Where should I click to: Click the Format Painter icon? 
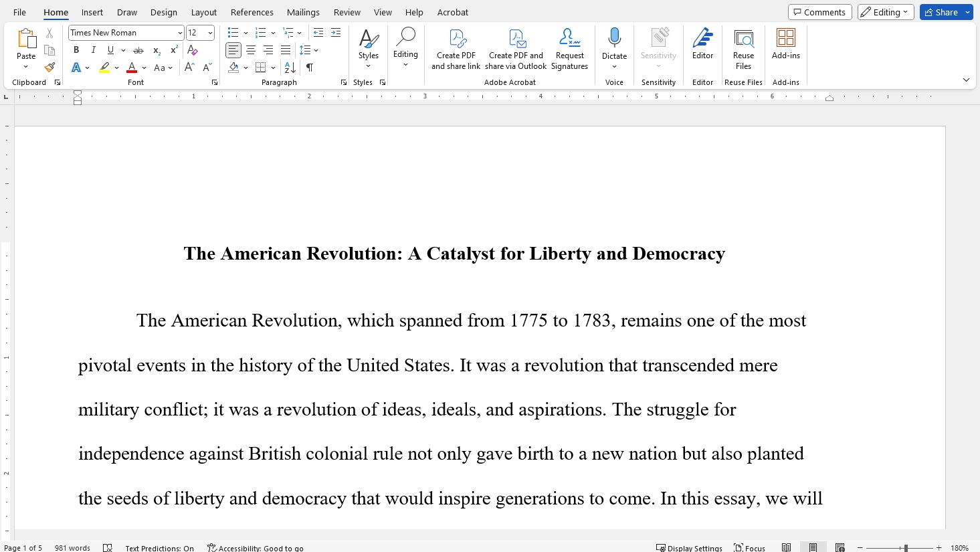point(50,68)
